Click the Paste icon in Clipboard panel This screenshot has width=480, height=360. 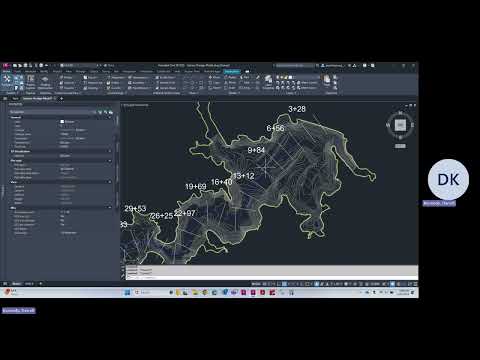click(327, 81)
